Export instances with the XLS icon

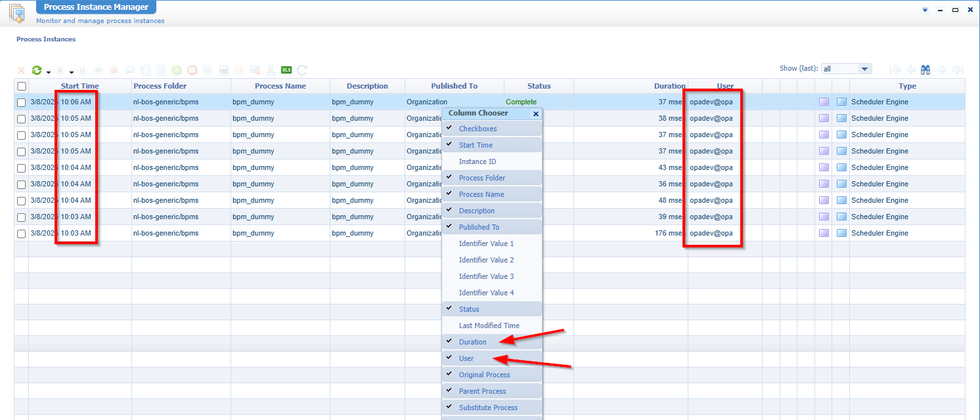(286, 70)
